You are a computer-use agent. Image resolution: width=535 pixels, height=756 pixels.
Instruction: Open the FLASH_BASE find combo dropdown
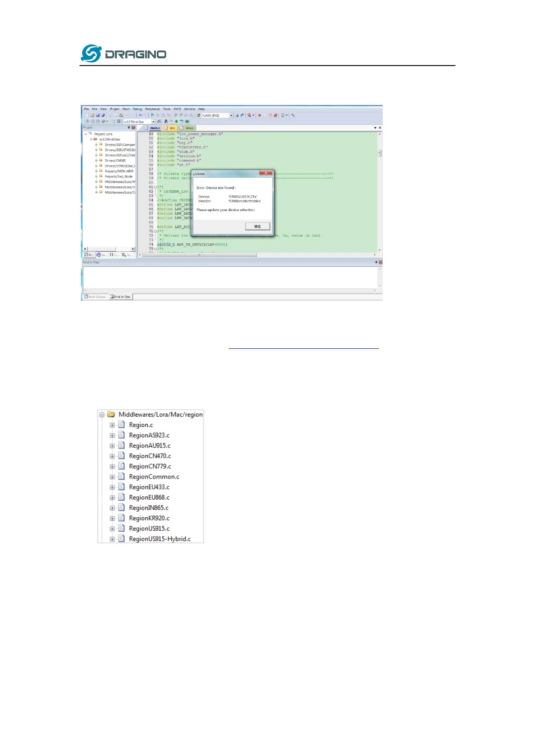click(231, 115)
